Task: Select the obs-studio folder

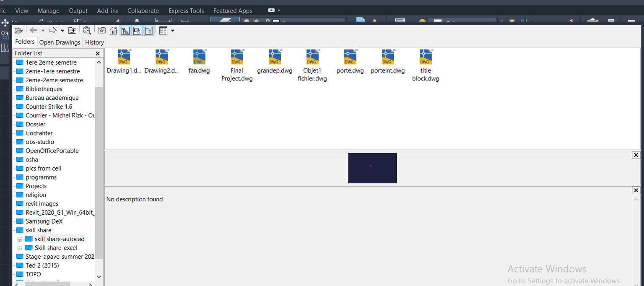Action: (x=40, y=142)
